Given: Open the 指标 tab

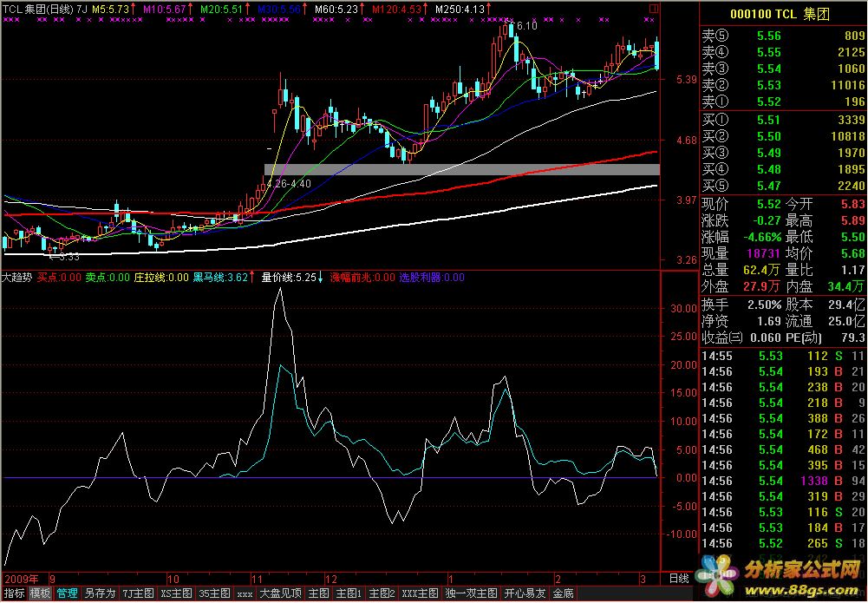Looking at the screenshot, I should (x=14, y=593).
